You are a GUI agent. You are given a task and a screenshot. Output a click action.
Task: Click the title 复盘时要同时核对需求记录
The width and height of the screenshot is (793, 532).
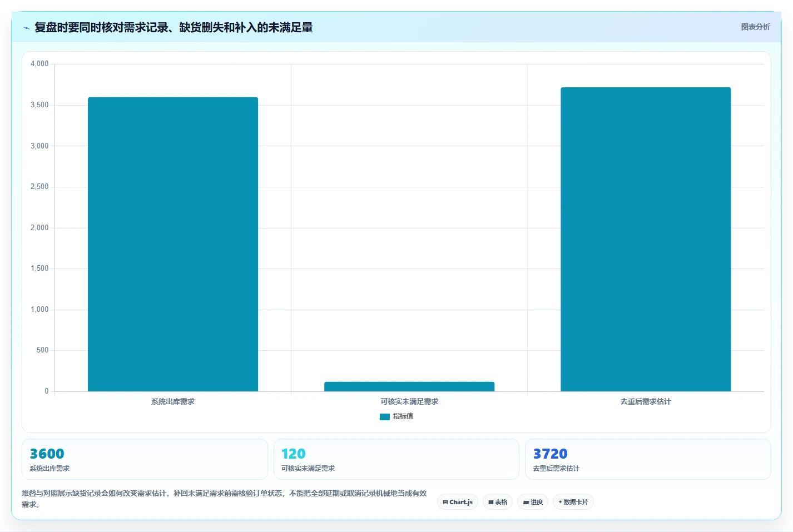point(174,28)
